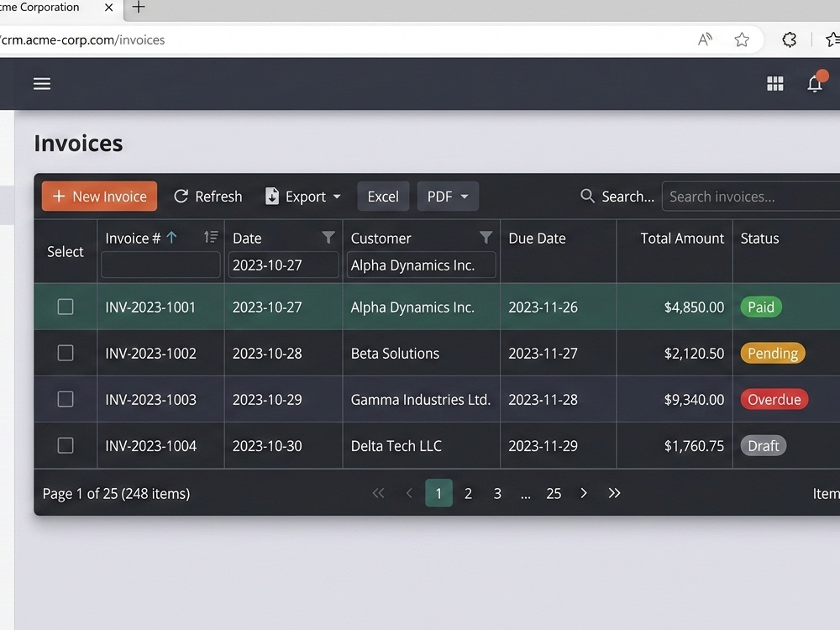Click the Pending status badge
840x630 pixels.
click(773, 353)
